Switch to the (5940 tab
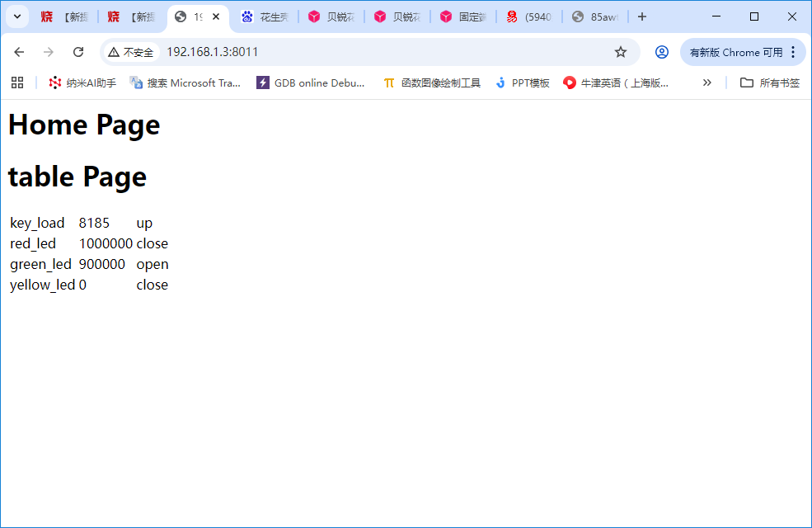812x528 pixels. click(529, 16)
